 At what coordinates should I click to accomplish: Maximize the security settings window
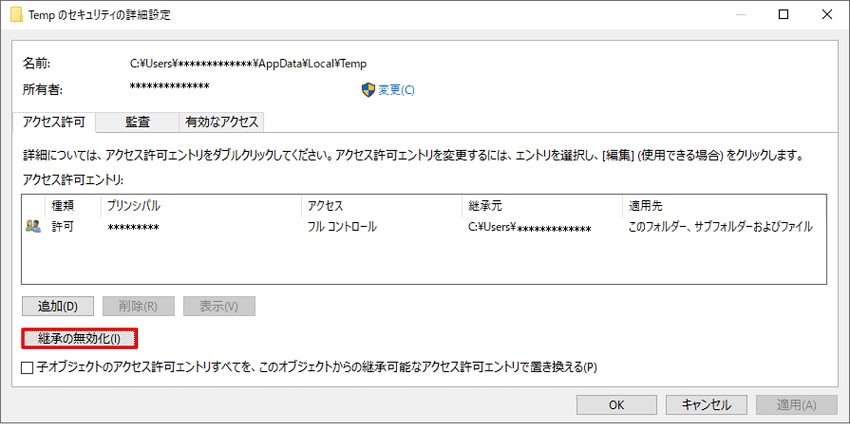[x=783, y=15]
